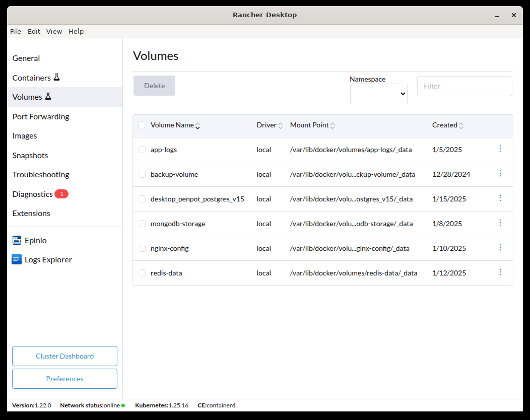Open the kebab menu for app-logs volume

click(500, 149)
